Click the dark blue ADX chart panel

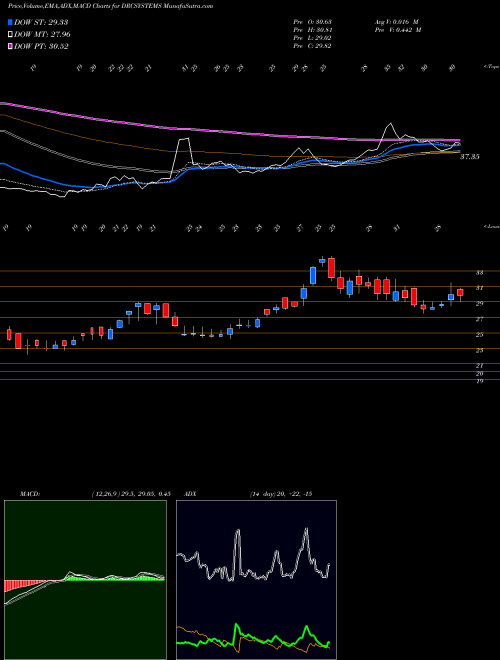pyautogui.click(x=256, y=580)
